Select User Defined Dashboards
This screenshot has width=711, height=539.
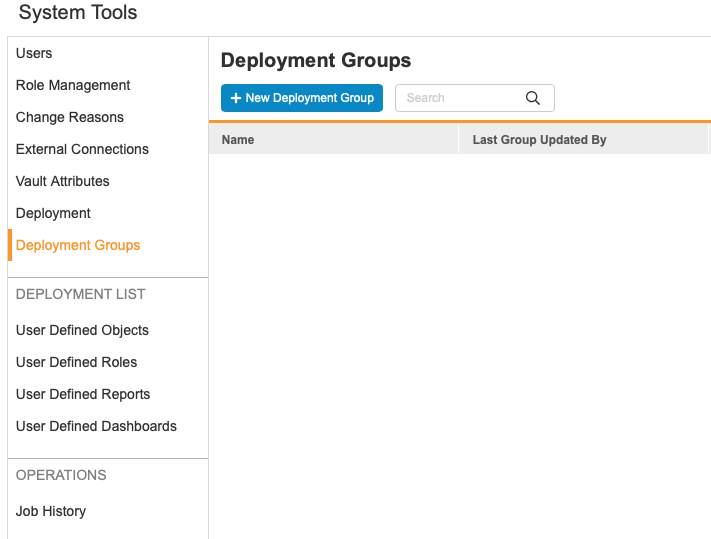click(x=96, y=426)
